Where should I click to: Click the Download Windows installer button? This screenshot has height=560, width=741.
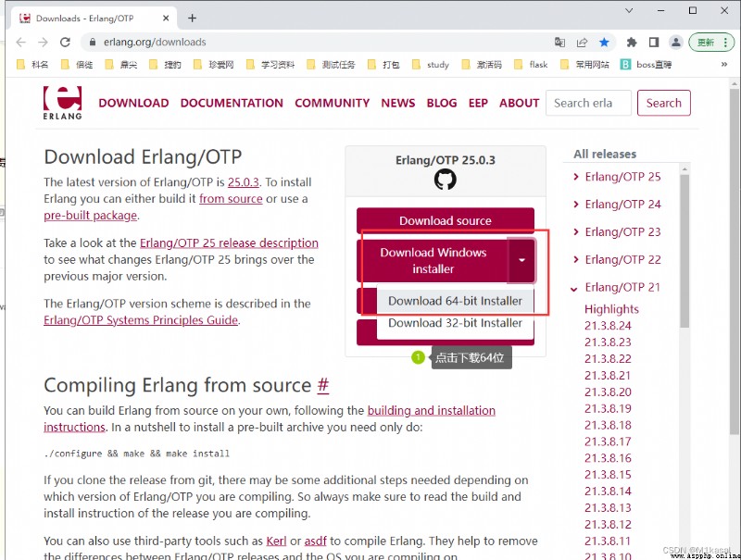pyautogui.click(x=433, y=261)
